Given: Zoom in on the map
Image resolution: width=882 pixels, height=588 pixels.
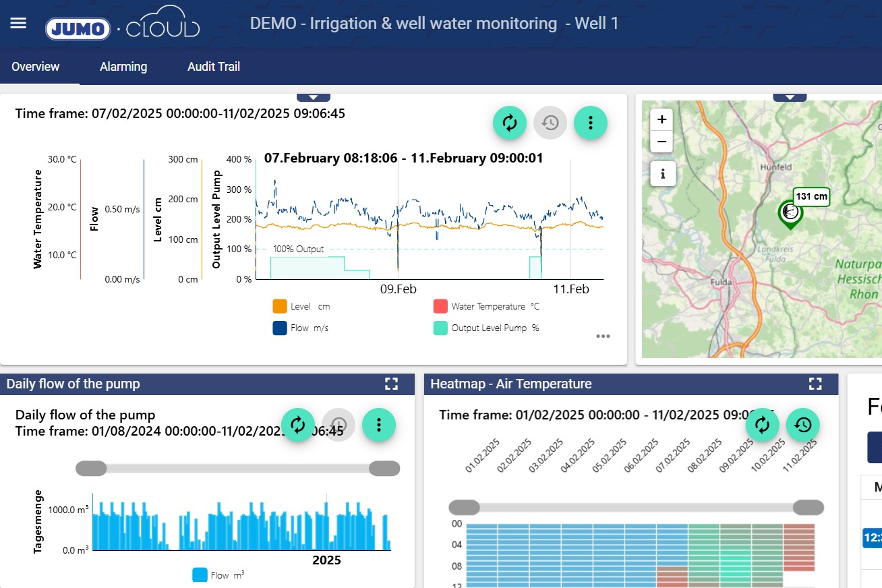Looking at the screenshot, I should 662,120.
